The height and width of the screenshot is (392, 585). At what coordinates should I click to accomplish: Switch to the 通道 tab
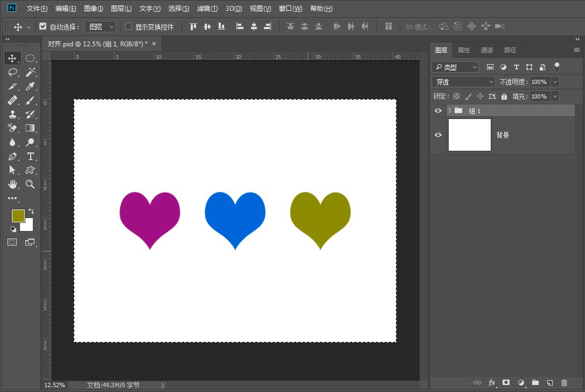click(486, 50)
